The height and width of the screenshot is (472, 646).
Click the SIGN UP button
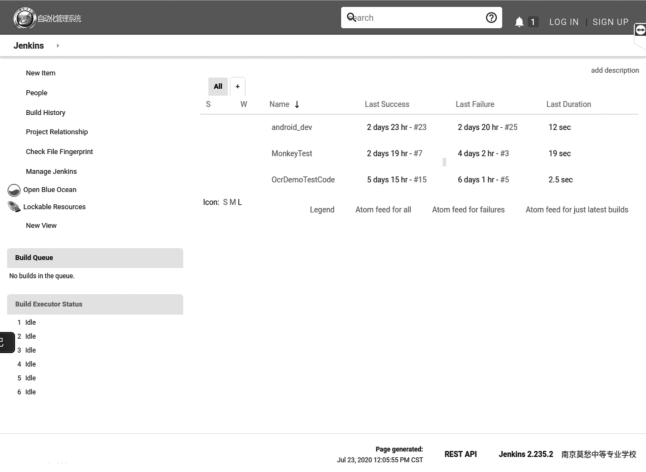pyautogui.click(x=610, y=21)
